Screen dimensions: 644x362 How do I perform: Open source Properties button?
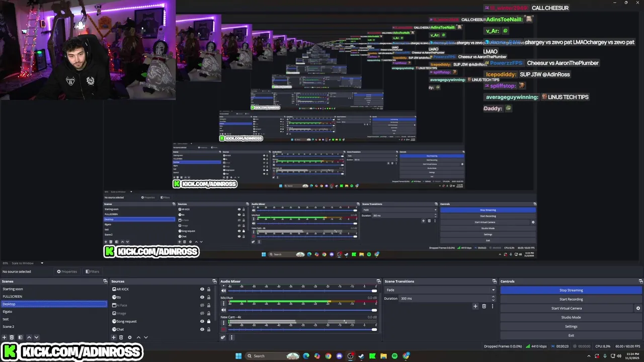pos(67,271)
